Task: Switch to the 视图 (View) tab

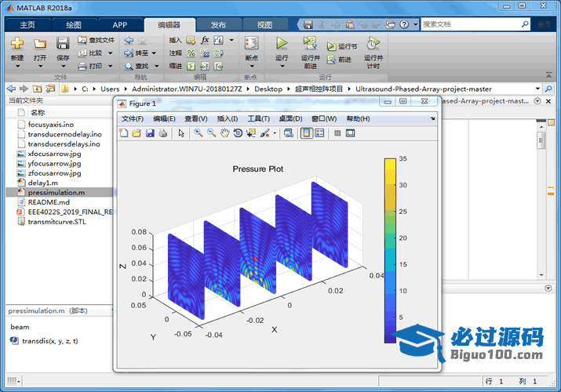Action: 264,24
